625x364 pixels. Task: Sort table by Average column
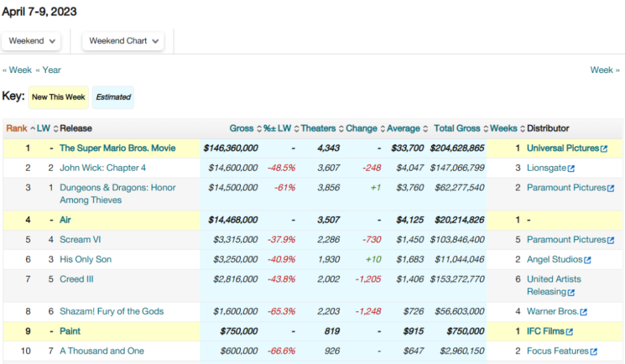pyautogui.click(x=403, y=128)
